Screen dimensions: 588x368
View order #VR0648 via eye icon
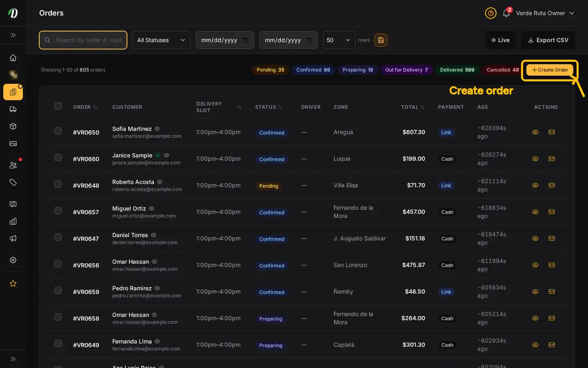pos(535,185)
